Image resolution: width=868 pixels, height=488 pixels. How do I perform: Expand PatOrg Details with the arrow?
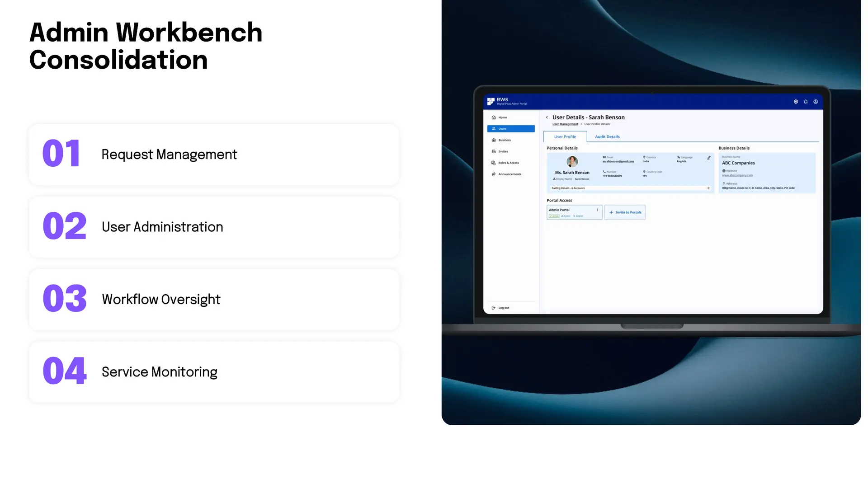[708, 188]
